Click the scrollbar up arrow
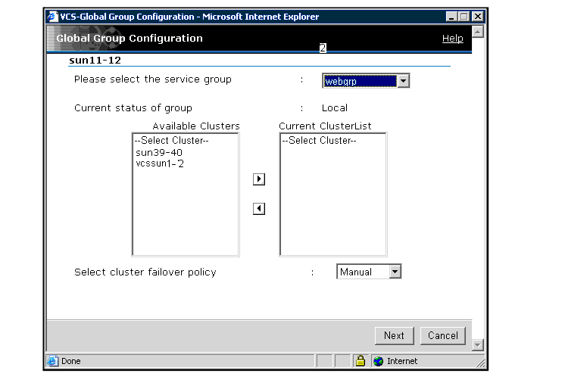565x392 pixels. pyautogui.click(x=477, y=31)
